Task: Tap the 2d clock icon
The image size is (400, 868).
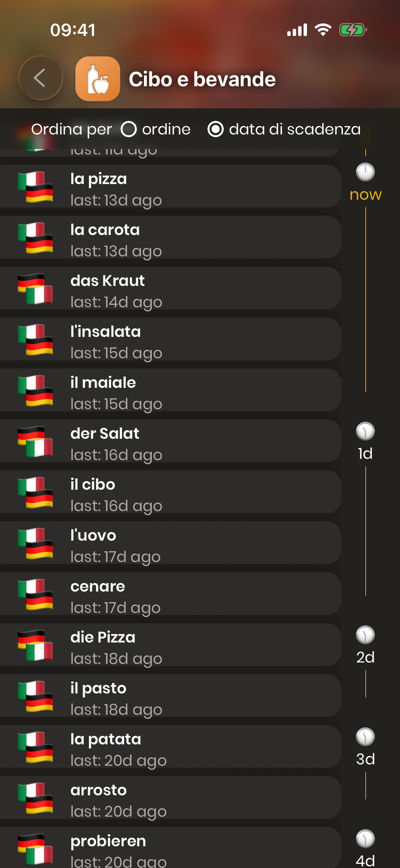Action: tap(365, 635)
